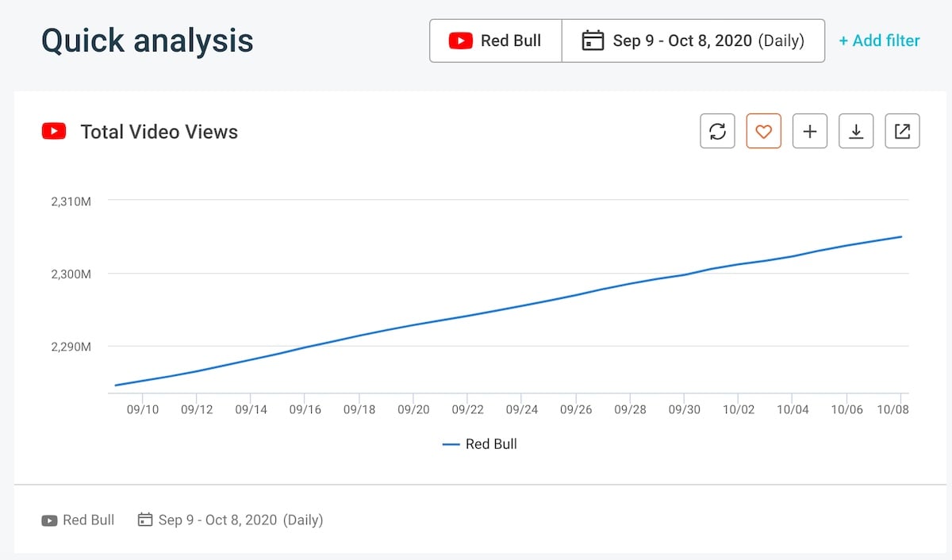Toggle Red Bull series in chart legend
The width and height of the screenshot is (952, 560).
(x=480, y=444)
